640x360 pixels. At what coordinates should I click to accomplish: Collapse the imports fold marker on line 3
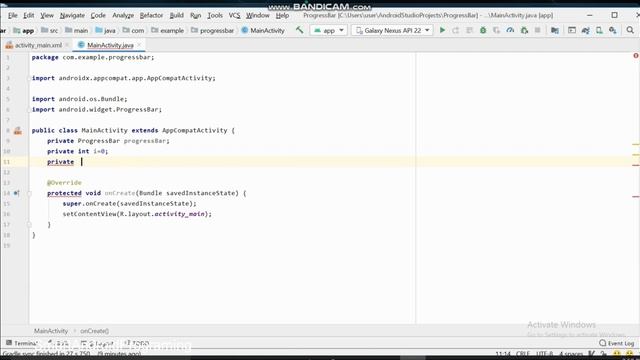(x=29, y=78)
